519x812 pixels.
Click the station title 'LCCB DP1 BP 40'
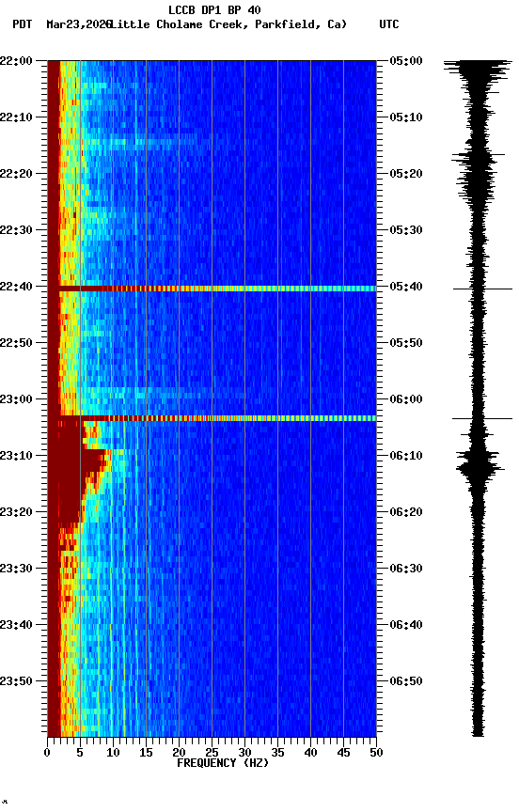pyautogui.click(x=214, y=9)
